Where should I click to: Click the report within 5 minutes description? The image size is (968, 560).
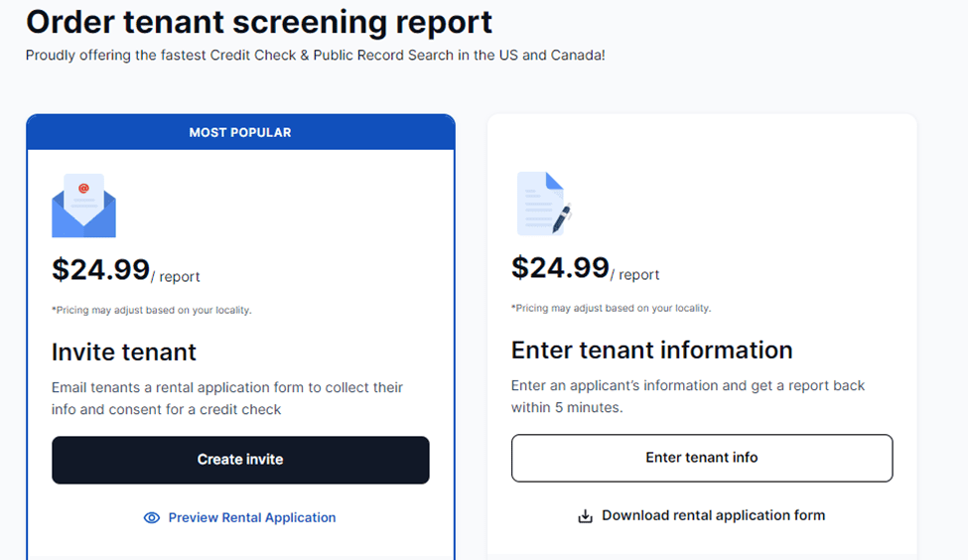[x=688, y=396]
